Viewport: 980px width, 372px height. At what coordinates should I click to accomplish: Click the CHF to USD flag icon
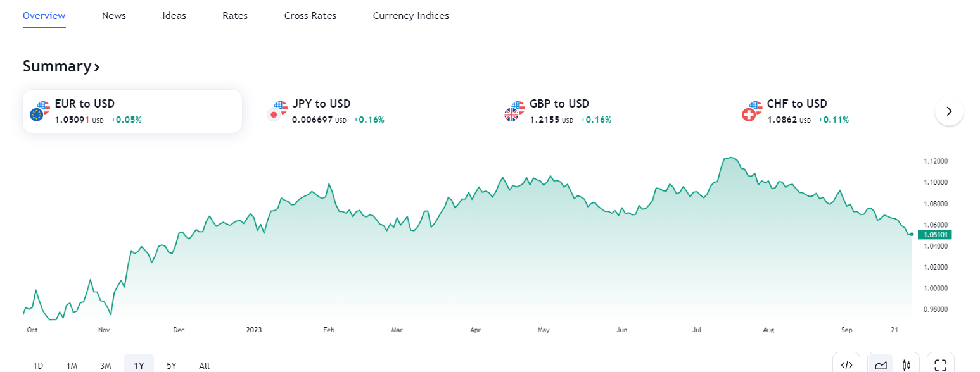click(x=752, y=111)
